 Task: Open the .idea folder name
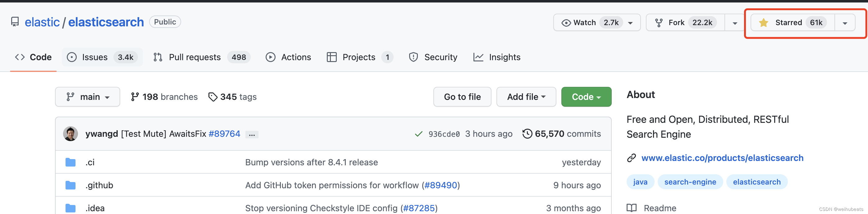click(x=95, y=208)
